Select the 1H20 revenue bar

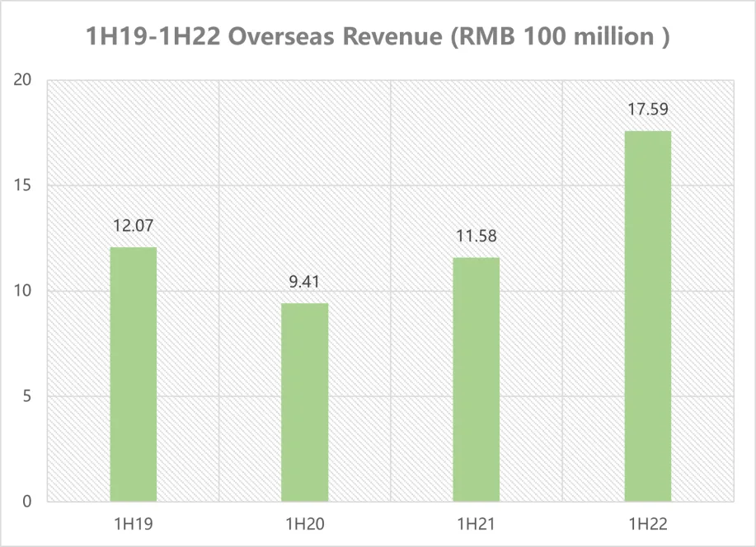[304, 400]
